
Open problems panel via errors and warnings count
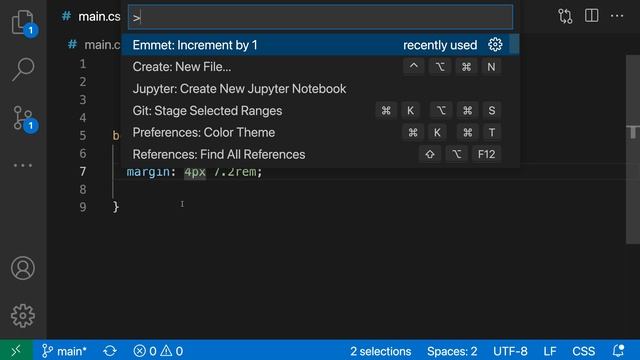point(158,351)
